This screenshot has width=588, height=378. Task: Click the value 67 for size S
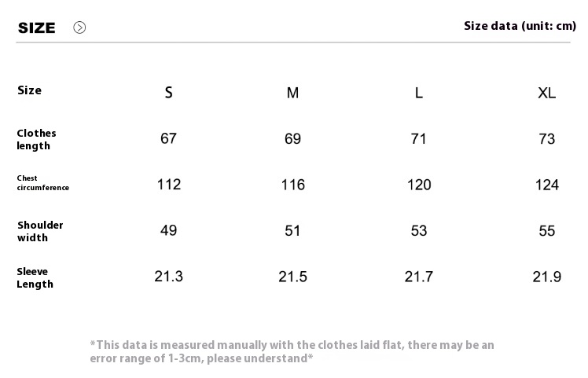click(x=168, y=138)
